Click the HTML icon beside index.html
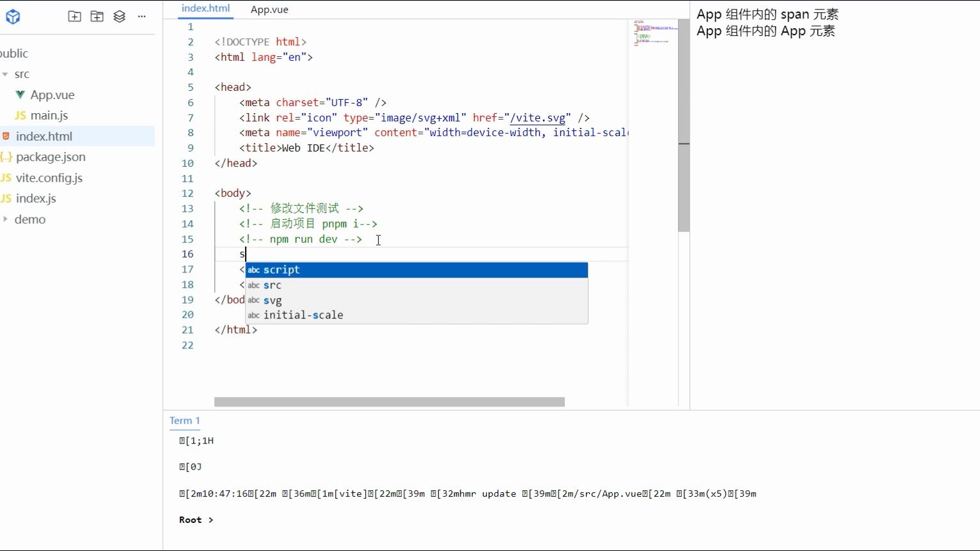The width and height of the screenshot is (980, 551). click(x=6, y=136)
